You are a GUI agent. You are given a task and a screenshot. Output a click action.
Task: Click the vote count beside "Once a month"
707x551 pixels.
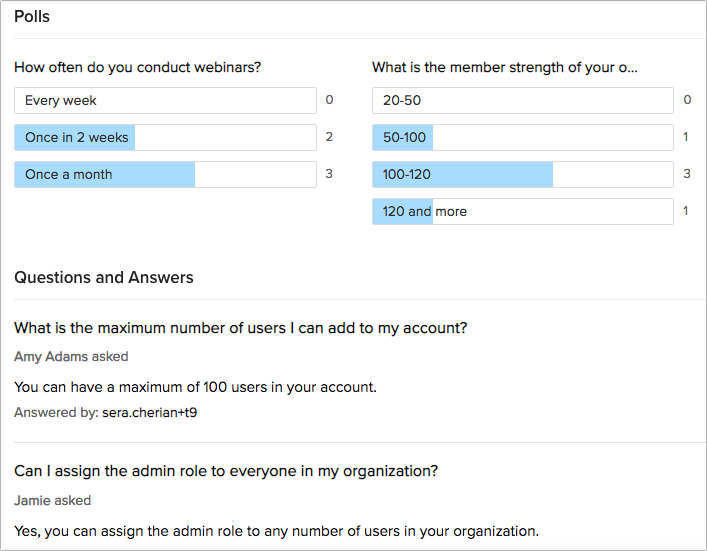pyautogui.click(x=329, y=174)
